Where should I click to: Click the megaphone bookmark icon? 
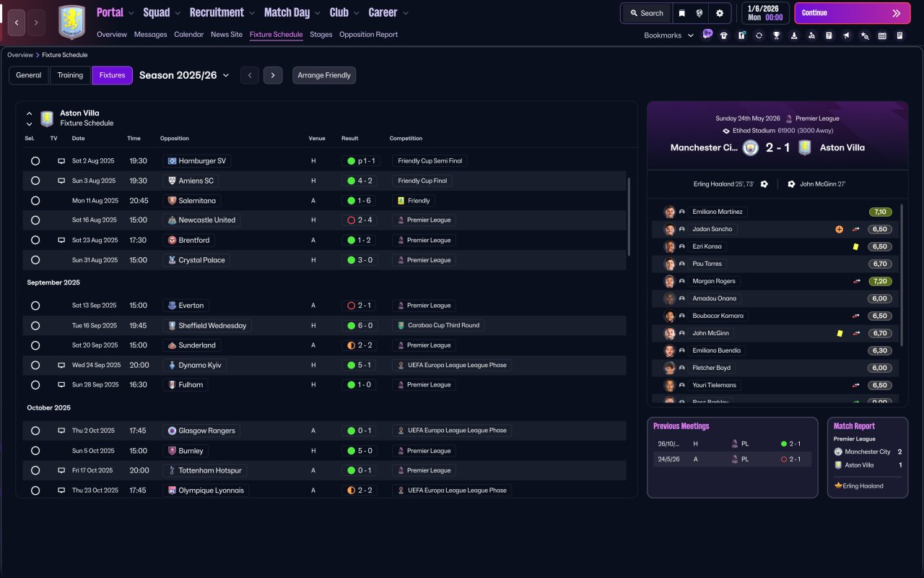click(847, 35)
